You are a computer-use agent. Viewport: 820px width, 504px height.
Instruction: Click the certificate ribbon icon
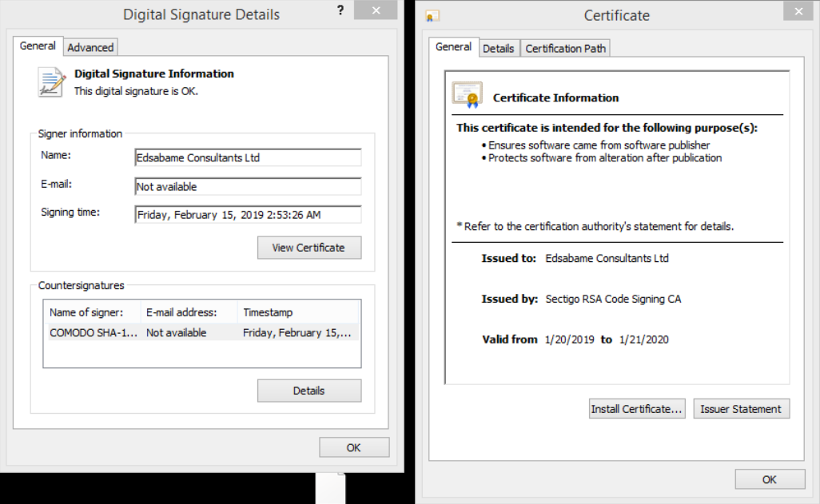pos(467,96)
